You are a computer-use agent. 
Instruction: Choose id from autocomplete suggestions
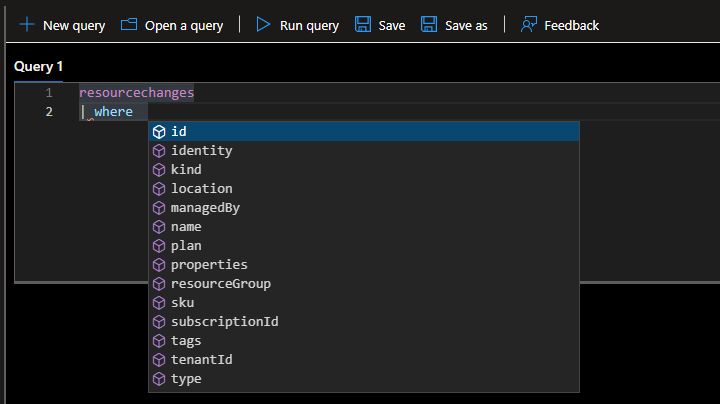pos(179,132)
